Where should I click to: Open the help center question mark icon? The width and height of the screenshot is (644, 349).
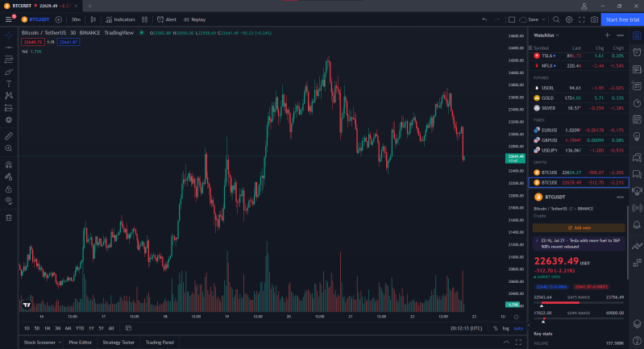(637, 340)
